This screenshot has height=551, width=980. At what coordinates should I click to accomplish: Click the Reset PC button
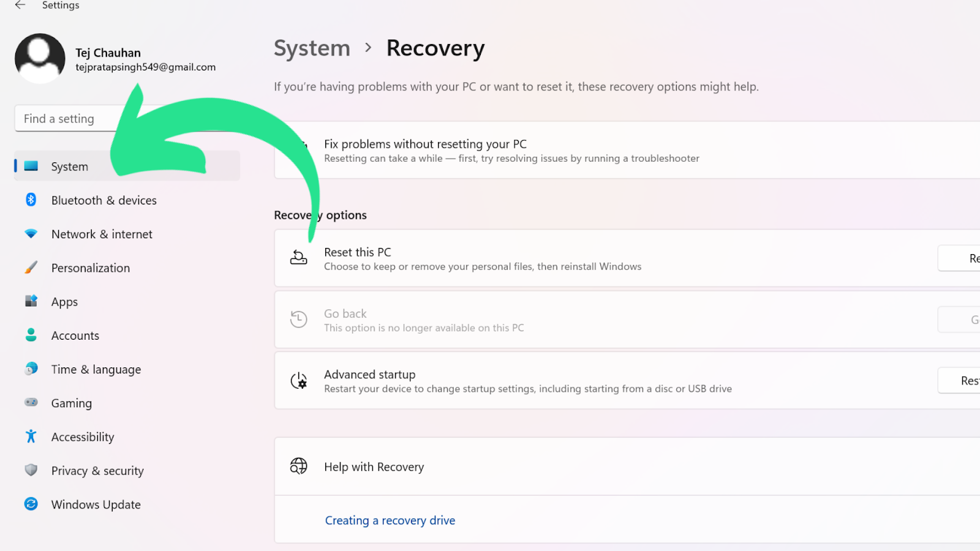959,258
